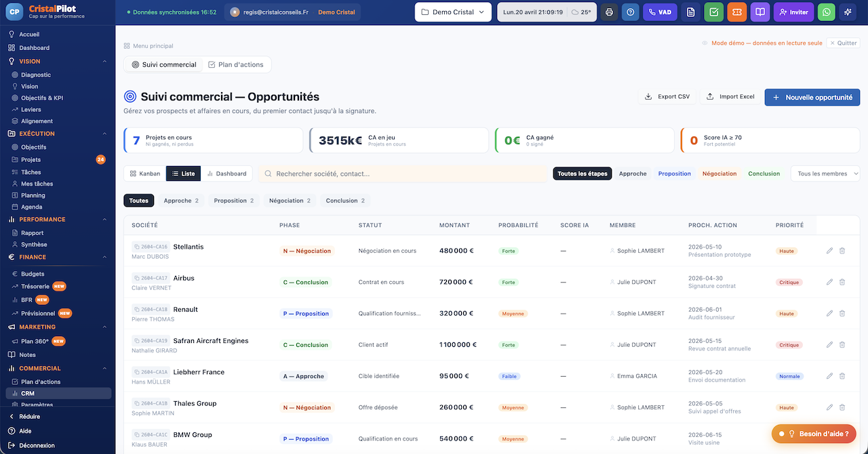Click the Nouvelle opportunité button
This screenshot has width=868, height=454.
[812, 97]
